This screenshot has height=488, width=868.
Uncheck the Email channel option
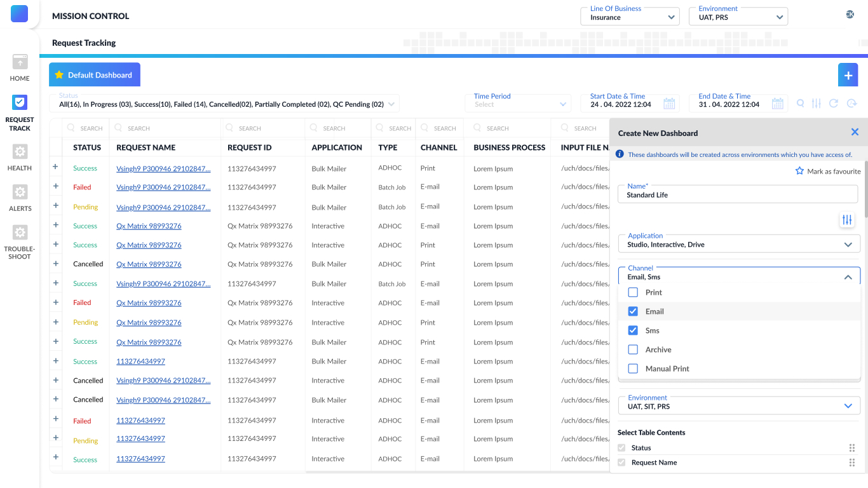[x=633, y=311]
